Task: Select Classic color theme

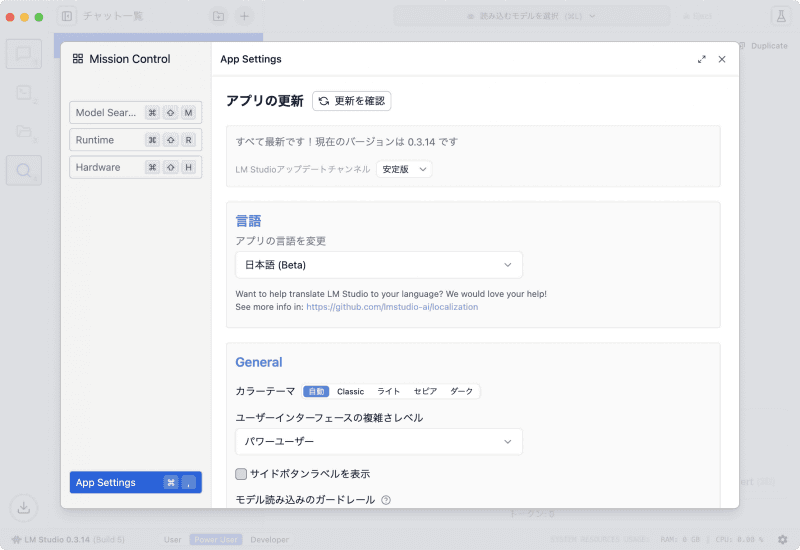Action: coord(351,391)
